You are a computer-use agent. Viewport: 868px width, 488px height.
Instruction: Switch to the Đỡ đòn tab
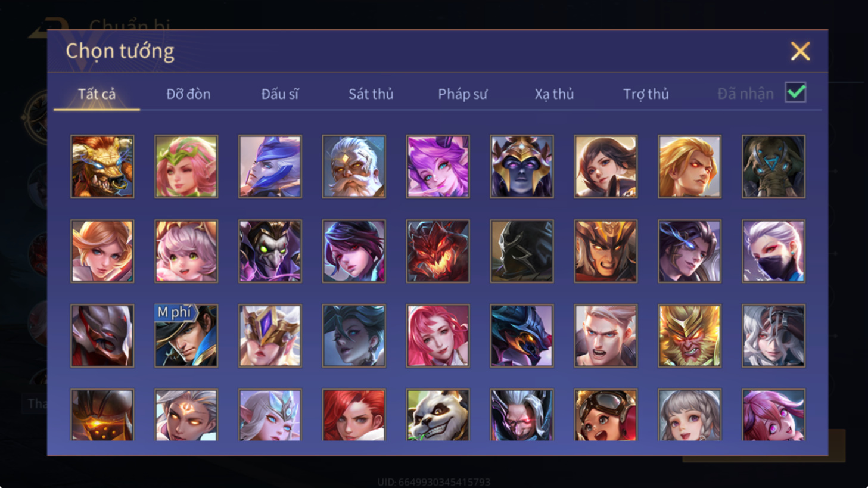[188, 94]
